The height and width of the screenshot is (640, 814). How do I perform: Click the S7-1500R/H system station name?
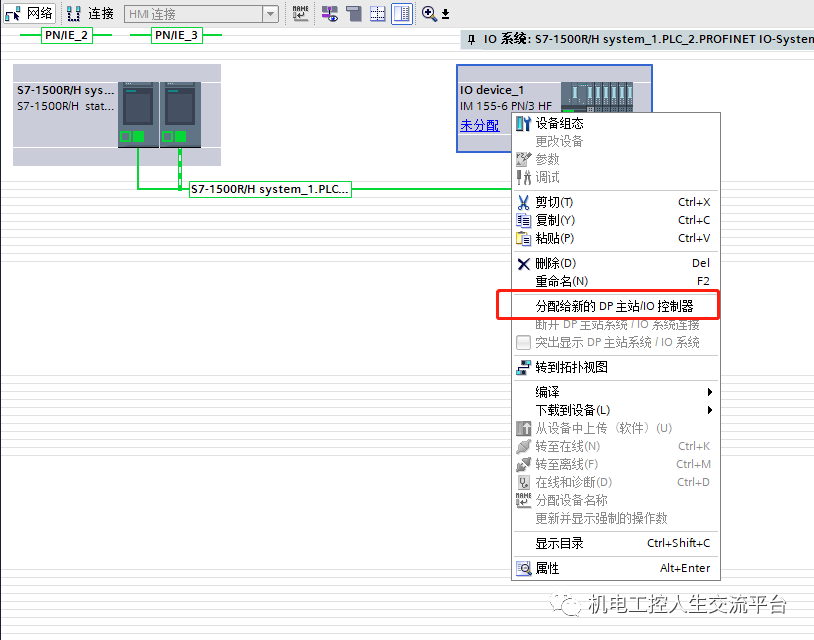(x=65, y=90)
